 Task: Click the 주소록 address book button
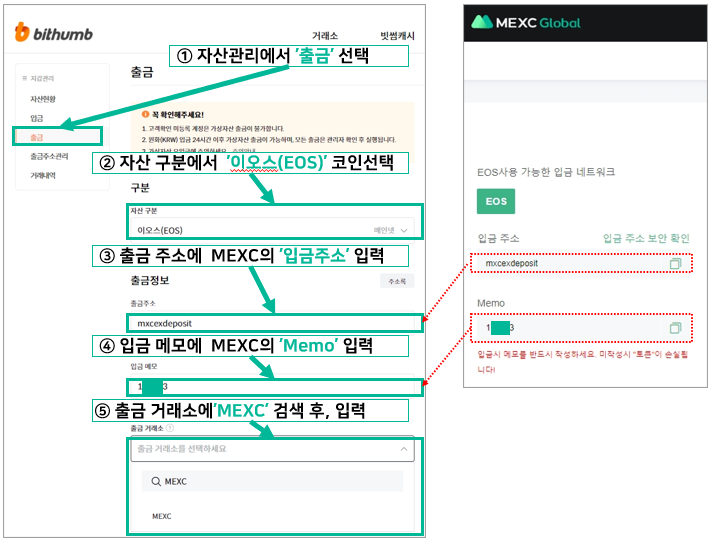click(397, 281)
